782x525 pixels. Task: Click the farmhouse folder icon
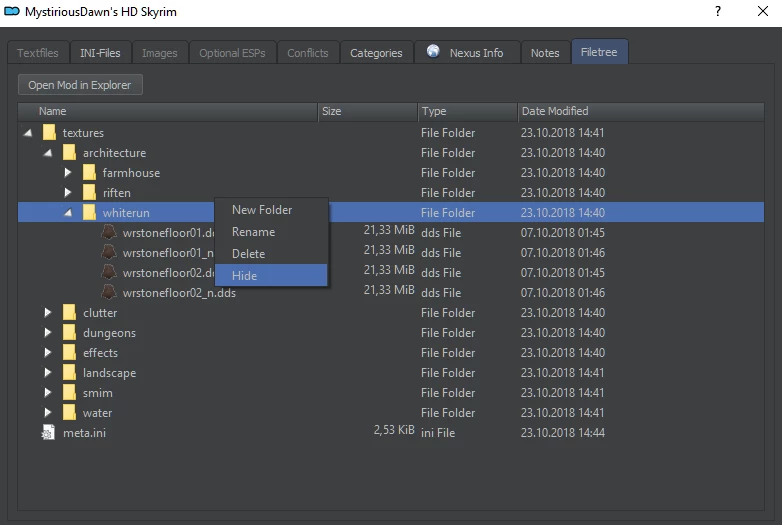coord(89,173)
